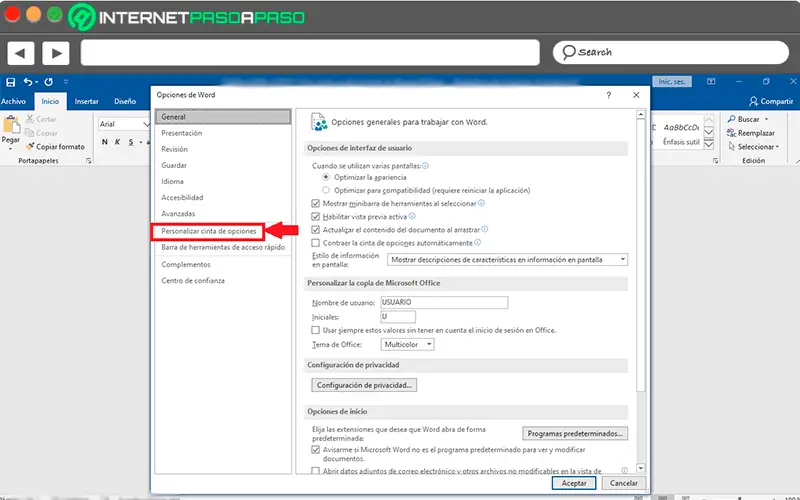This screenshot has width=800, height=500.
Task: Expand the styles gallery more arrow
Action: pos(709,145)
